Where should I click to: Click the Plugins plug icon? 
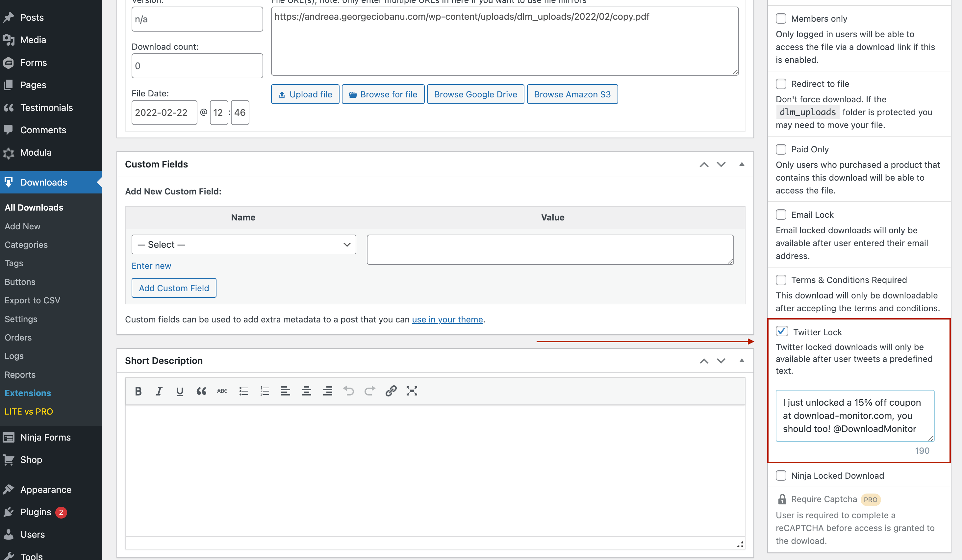click(x=9, y=512)
